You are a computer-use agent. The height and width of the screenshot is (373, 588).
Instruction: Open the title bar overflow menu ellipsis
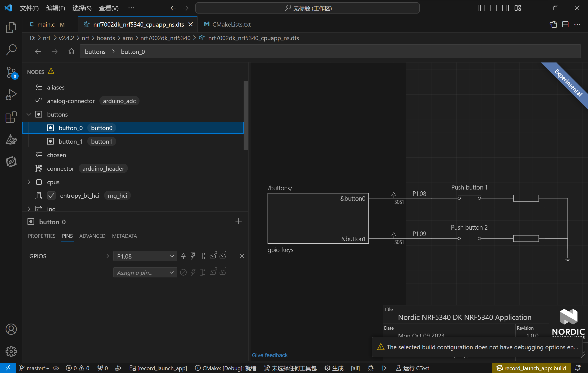pos(131,8)
